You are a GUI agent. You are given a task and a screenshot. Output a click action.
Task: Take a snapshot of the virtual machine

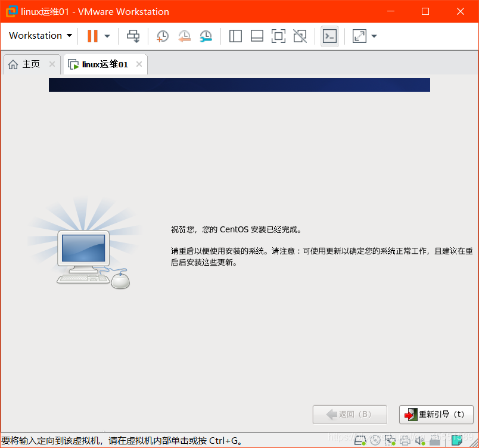[163, 36]
